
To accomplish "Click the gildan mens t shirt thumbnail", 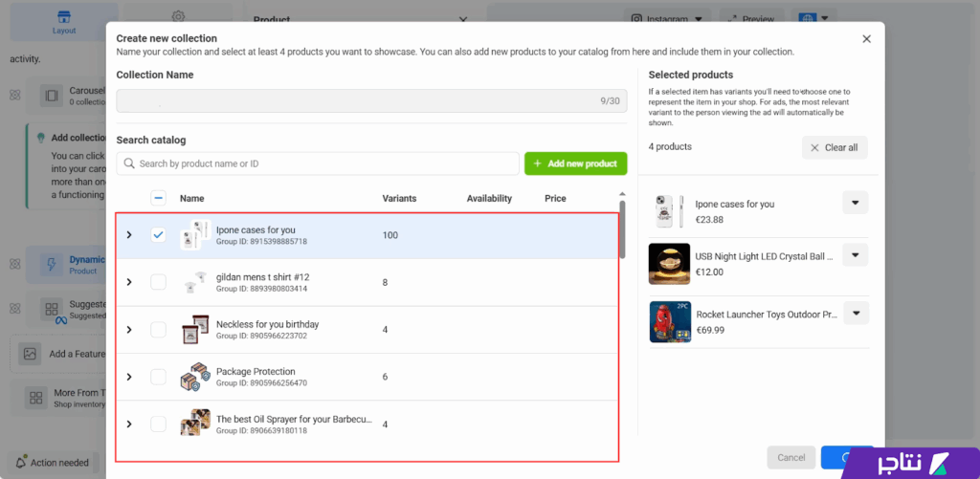I will [x=195, y=282].
